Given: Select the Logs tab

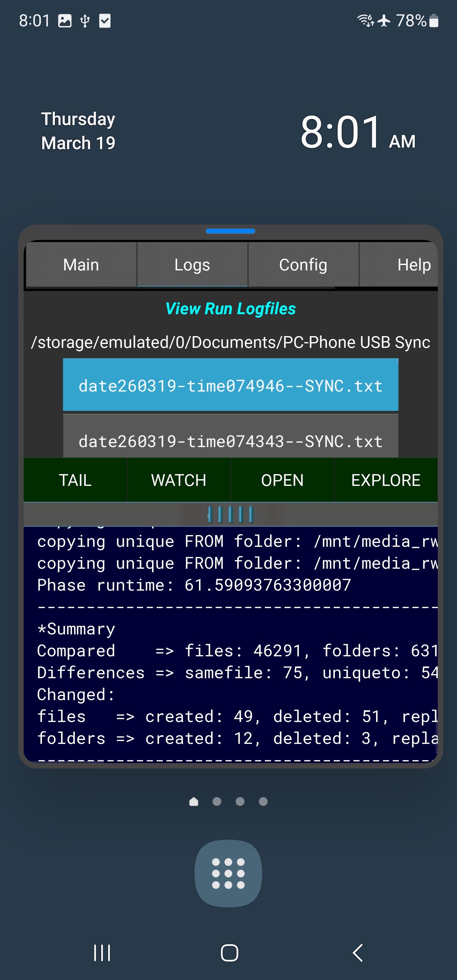Looking at the screenshot, I should pos(192,265).
